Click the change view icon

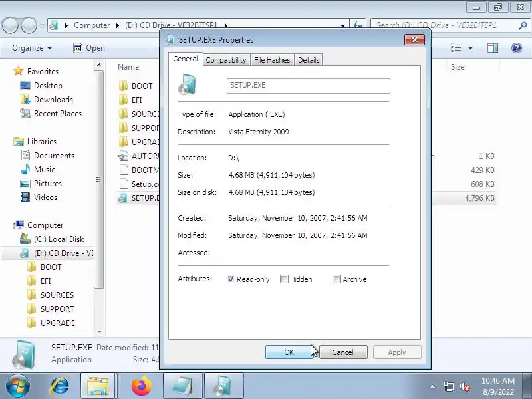point(456,48)
